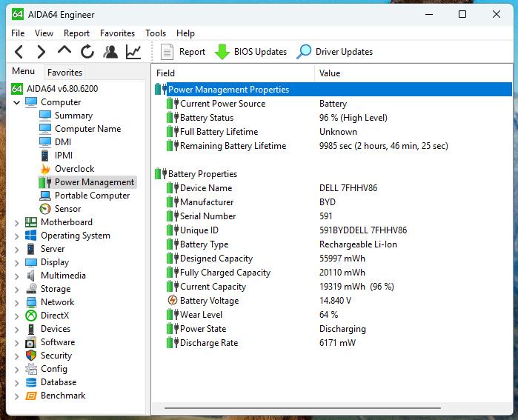Screen dimensions: 518x420
Task: Open the graph chart icon in the toolbar
Action: 133,52
